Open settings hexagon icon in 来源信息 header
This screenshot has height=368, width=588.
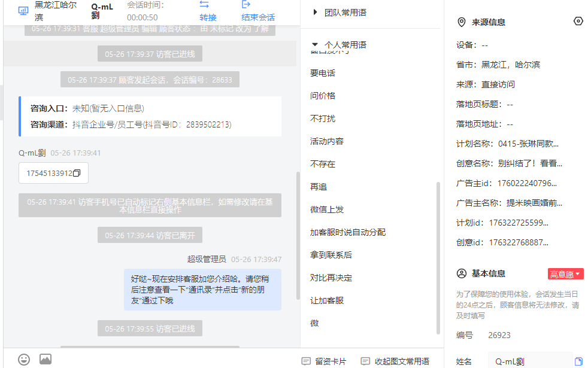[x=578, y=22]
